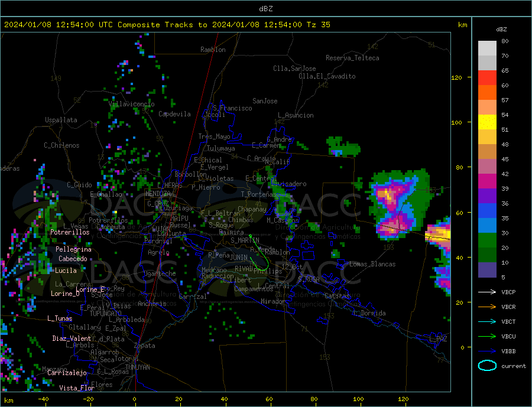Click the Uspallata label on map
532x407 pixels.
pyautogui.click(x=61, y=120)
